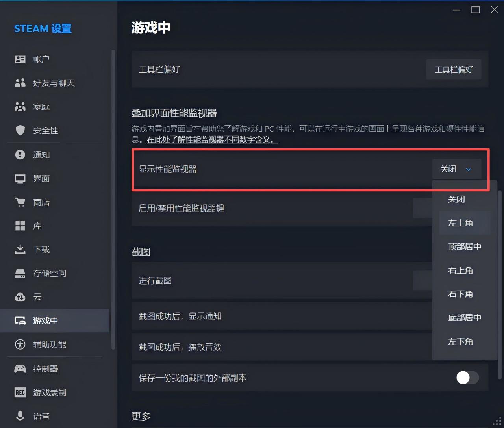504x428 pixels.
Task: Click the 进行截图 row label
Action: (x=155, y=281)
